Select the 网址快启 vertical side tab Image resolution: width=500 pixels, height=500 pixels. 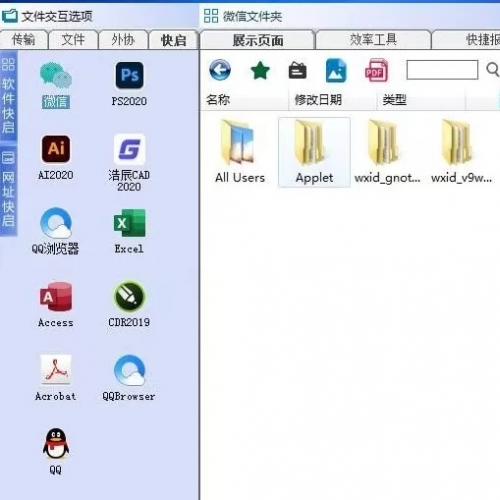(8, 190)
